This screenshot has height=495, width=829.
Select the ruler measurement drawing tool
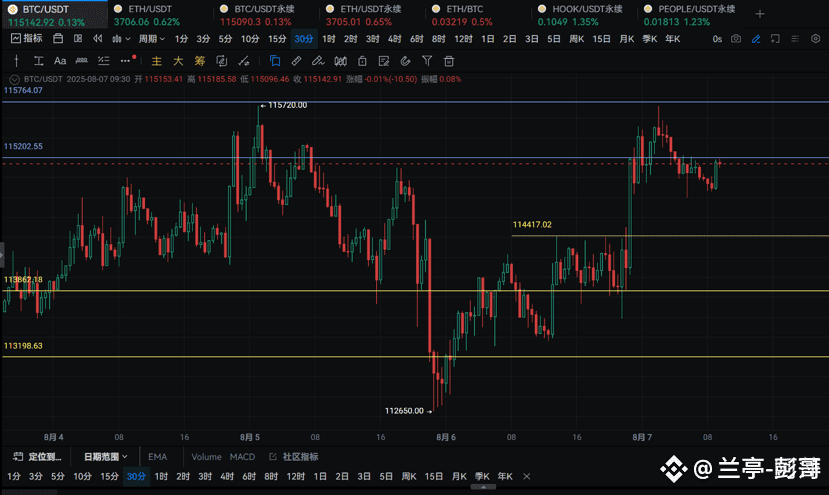pyautogui.click(x=81, y=61)
